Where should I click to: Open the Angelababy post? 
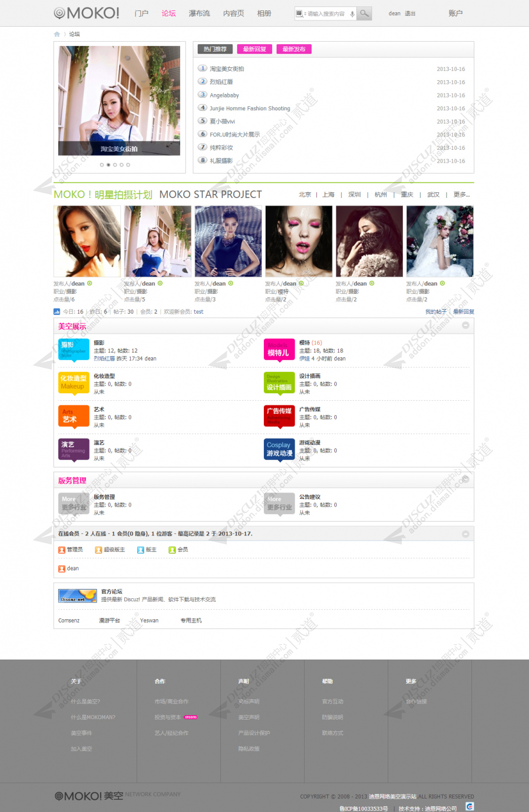224,95
